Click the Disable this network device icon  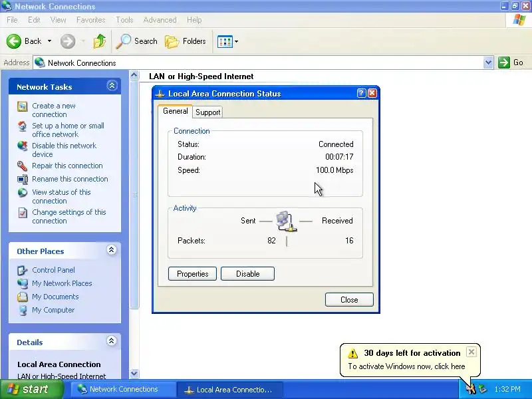pyautogui.click(x=23, y=146)
